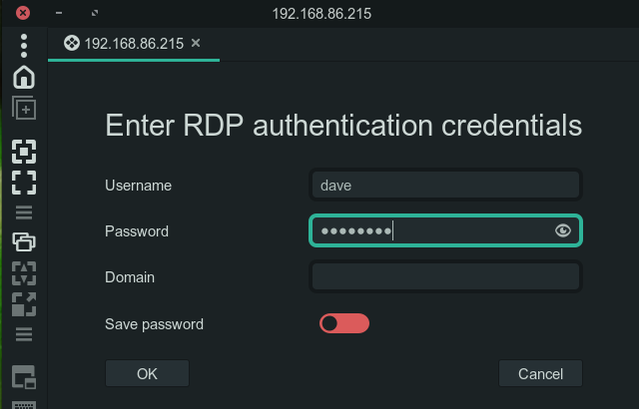The height and width of the screenshot is (409, 639).
Task: Click the Username field containing dave
Action: (445, 185)
